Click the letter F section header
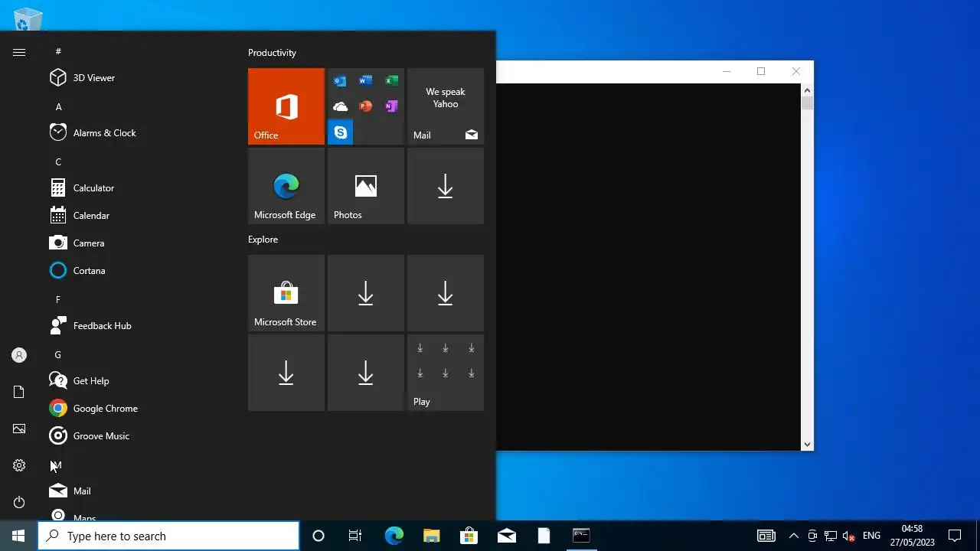 coord(58,299)
